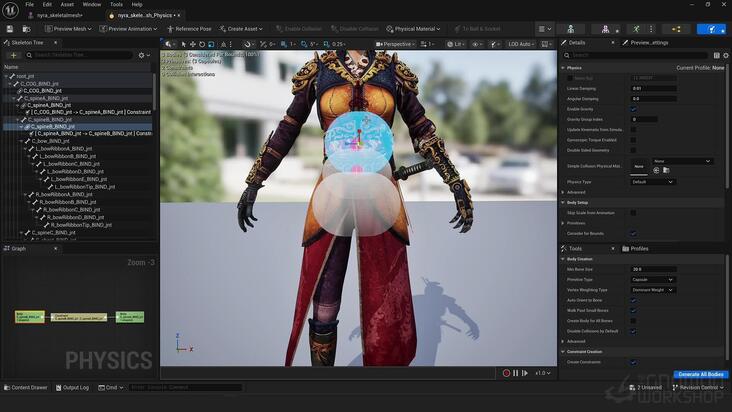732x412 pixels.
Task: Open the Edit menu
Action: click(x=47, y=4)
